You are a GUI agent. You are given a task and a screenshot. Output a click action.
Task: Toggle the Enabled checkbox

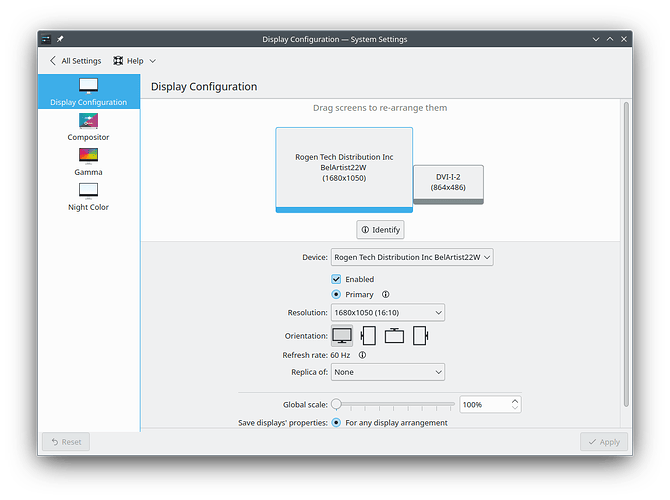click(337, 279)
